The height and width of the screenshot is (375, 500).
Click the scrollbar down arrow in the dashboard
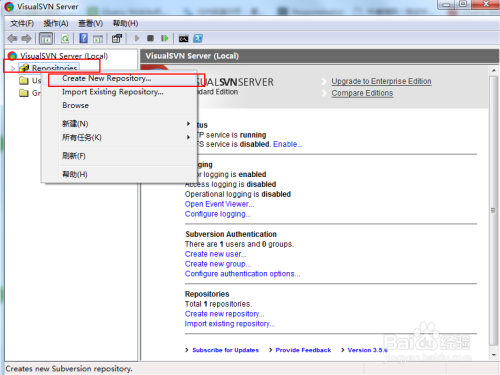(x=493, y=355)
